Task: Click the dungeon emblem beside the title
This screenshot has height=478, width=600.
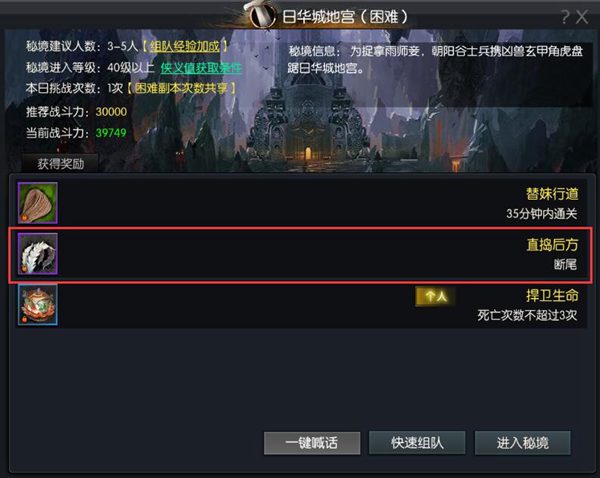Action: coord(262,15)
